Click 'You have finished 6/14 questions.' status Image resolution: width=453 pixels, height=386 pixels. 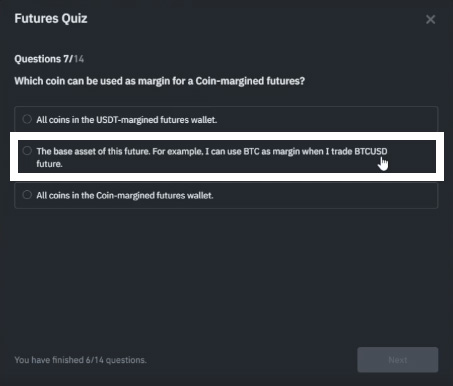pyautogui.click(x=80, y=360)
